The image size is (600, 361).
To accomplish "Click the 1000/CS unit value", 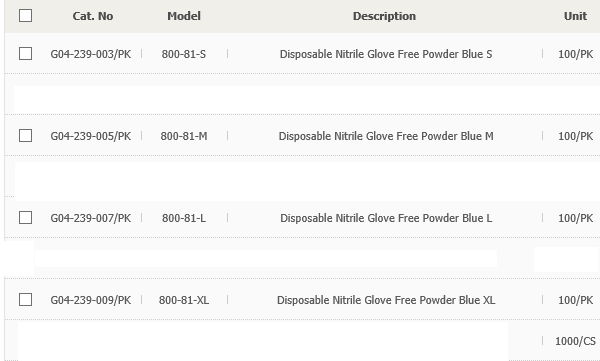I will coord(575,341).
